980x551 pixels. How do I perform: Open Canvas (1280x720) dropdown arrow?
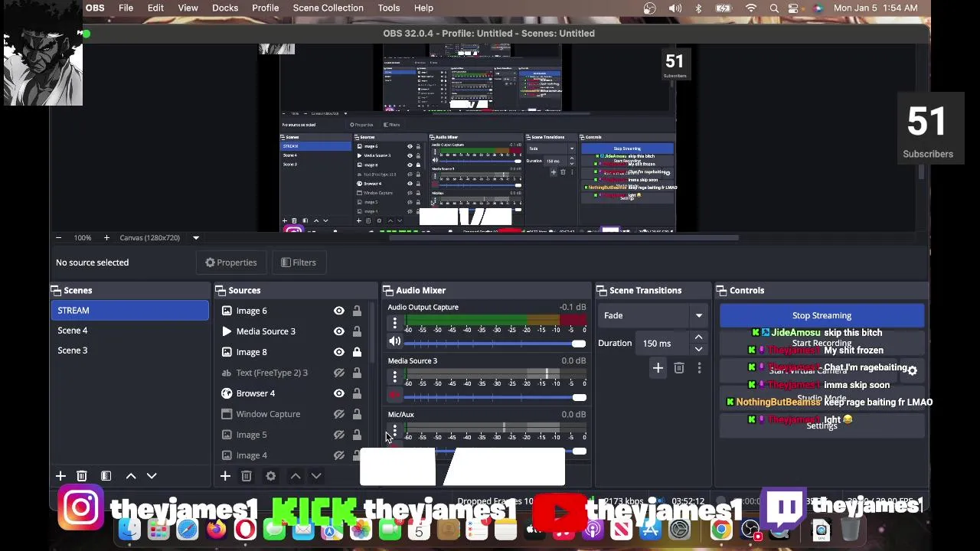(196, 237)
